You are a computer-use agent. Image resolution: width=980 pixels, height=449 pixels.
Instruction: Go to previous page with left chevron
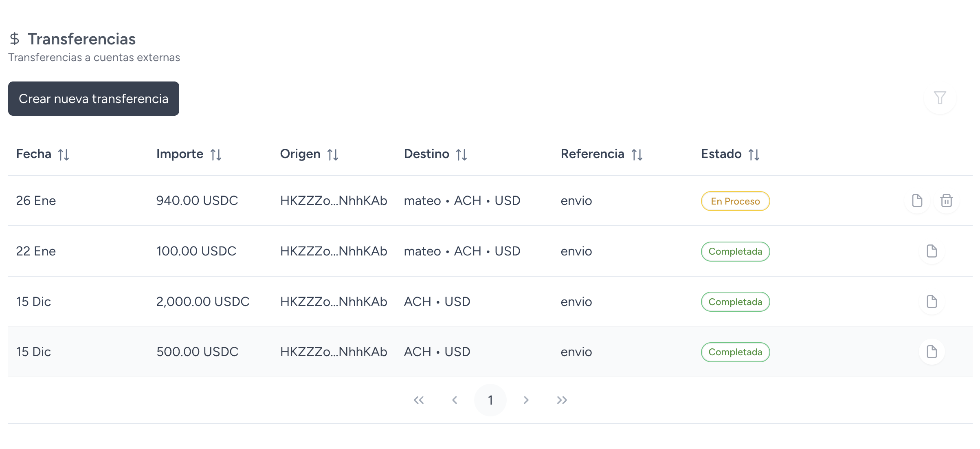point(455,400)
